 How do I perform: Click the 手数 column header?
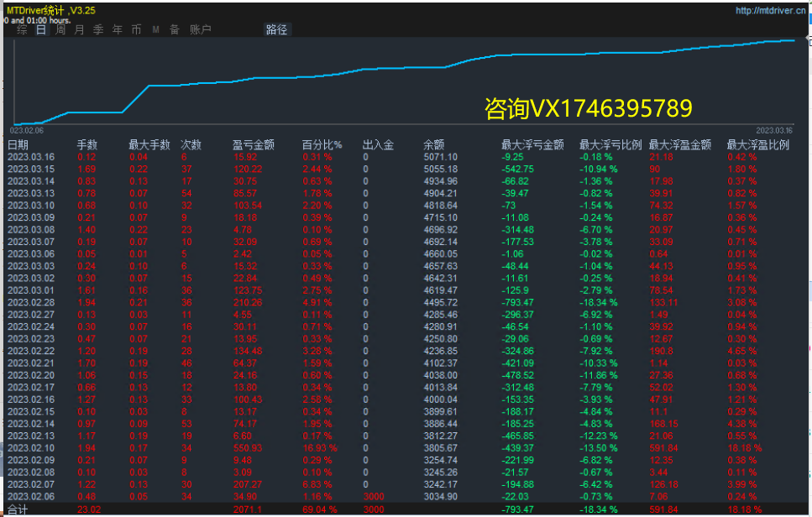click(x=87, y=144)
